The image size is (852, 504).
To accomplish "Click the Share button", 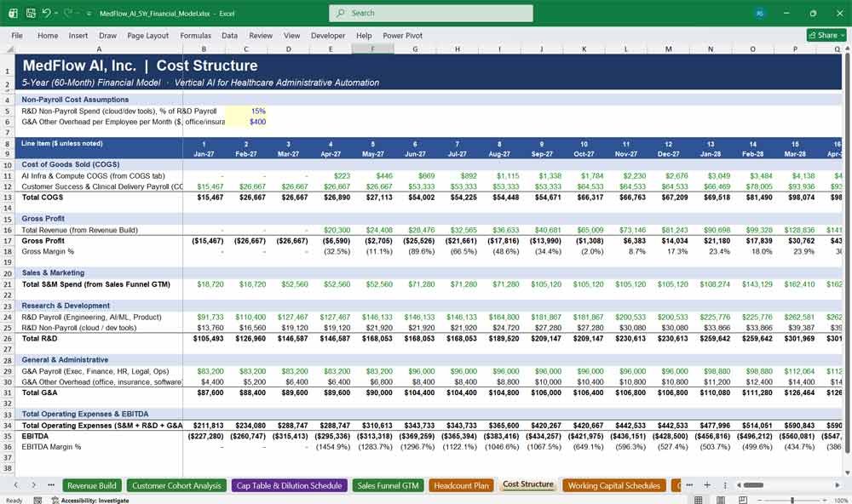I will 826,35.
